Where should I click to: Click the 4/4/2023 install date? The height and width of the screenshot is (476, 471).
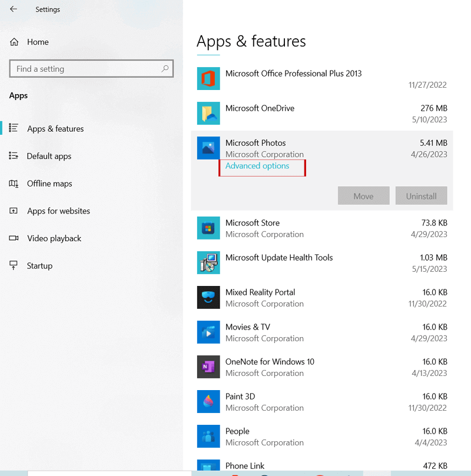(431, 442)
